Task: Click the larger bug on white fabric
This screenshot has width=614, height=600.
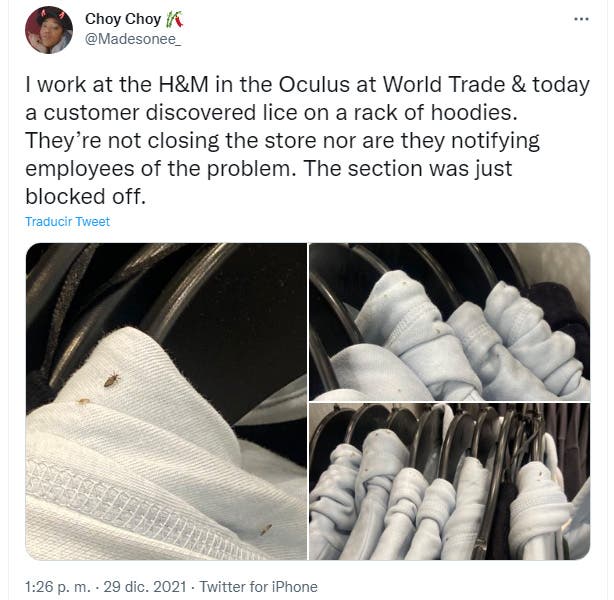Action: point(111,380)
